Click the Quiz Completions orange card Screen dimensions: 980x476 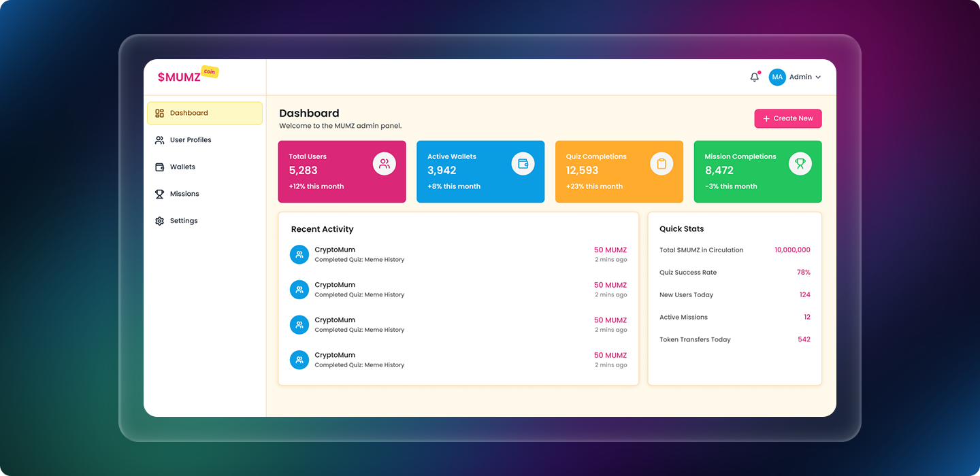coord(619,172)
